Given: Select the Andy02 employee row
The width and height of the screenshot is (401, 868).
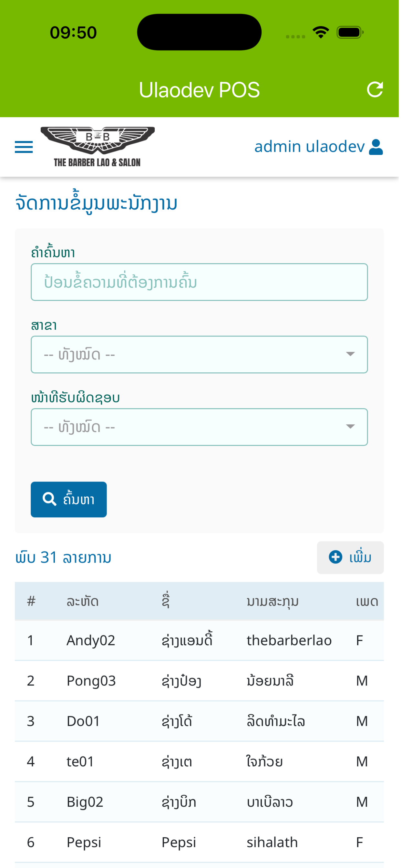Looking at the screenshot, I should pyautogui.click(x=200, y=643).
